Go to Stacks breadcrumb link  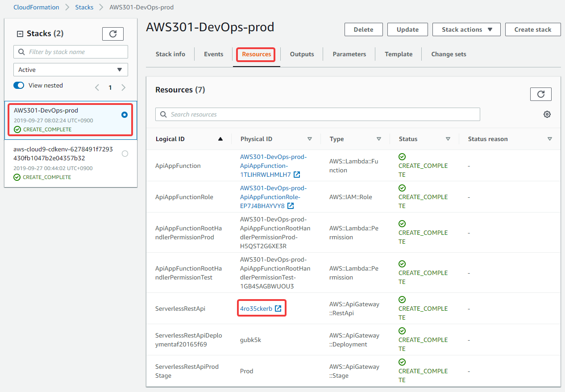[x=84, y=7]
